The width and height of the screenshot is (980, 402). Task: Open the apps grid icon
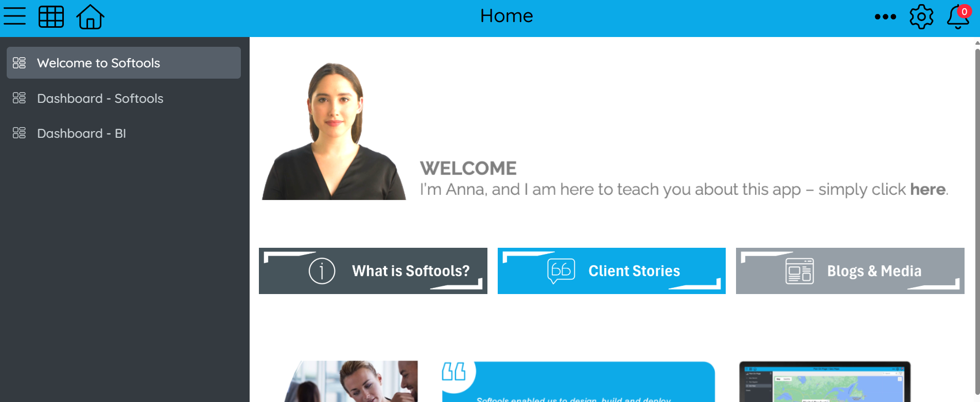pyautogui.click(x=51, y=16)
